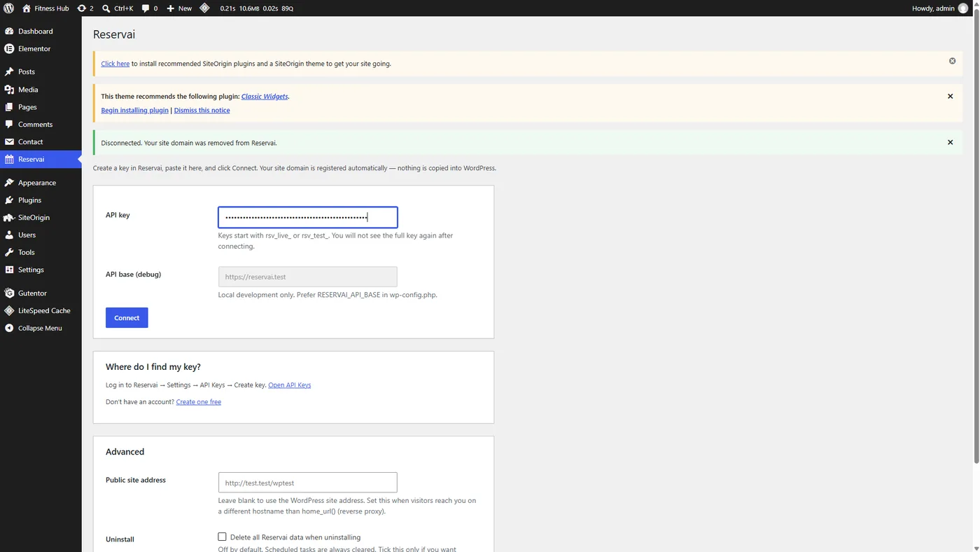This screenshot has width=980, height=552.
Task: Go to Elementor in sidebar
Action: (x=41, y=49)
